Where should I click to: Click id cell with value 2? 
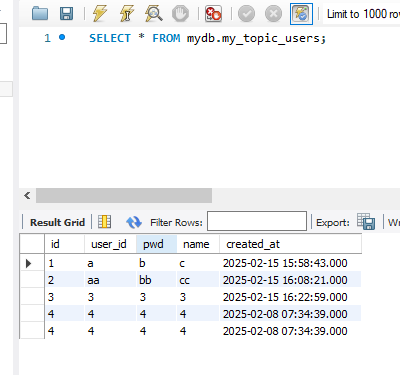click(x=64, y=280)
